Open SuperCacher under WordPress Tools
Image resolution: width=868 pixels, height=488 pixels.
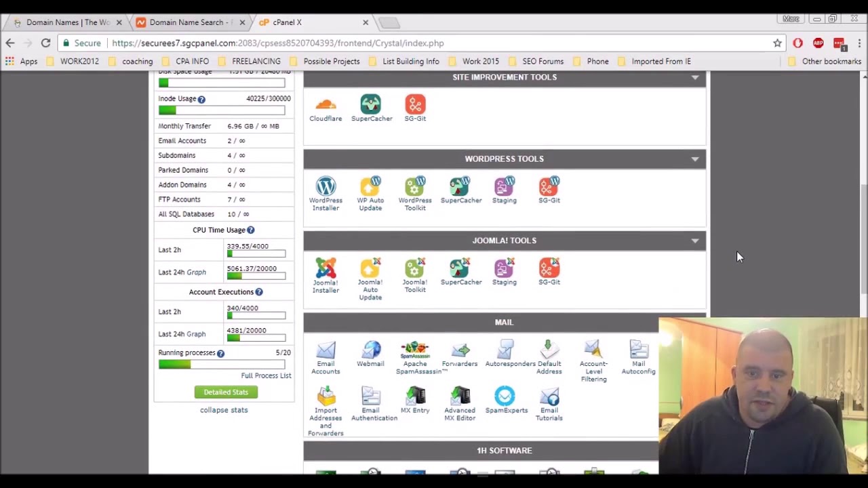(x=461, y=190)
